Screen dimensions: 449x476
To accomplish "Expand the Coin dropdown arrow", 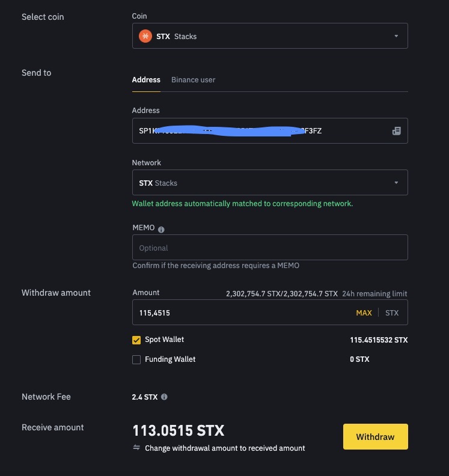I will (396, 37).
